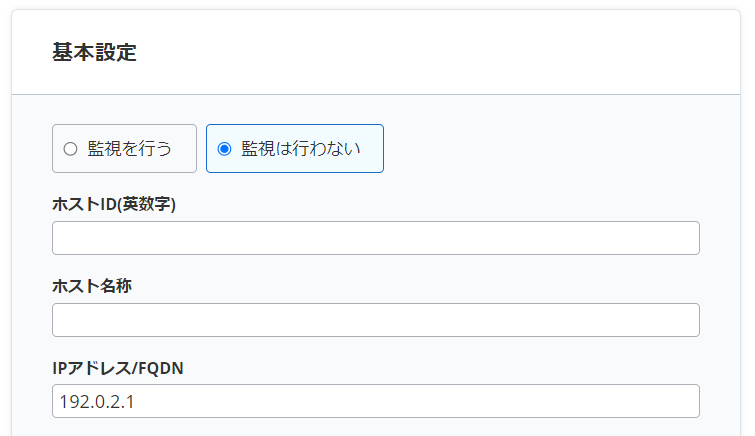Disable monitoring via the 監視は行わない box

294,149
